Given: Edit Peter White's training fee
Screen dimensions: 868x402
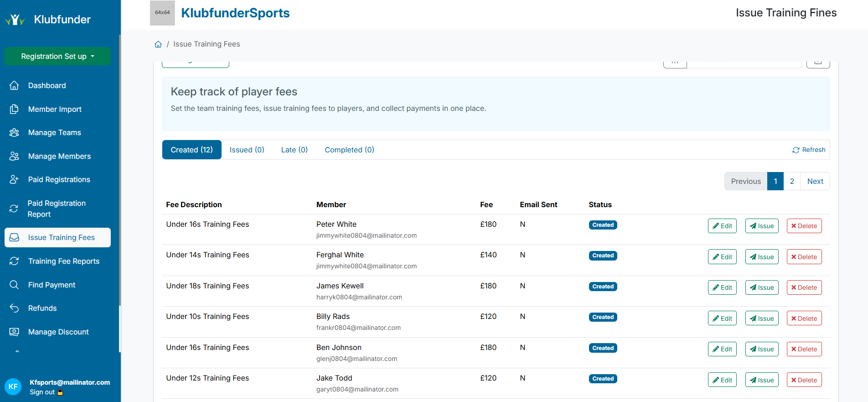Looking at the screenshot, I should pyautogui.click(x=722, y=226).
